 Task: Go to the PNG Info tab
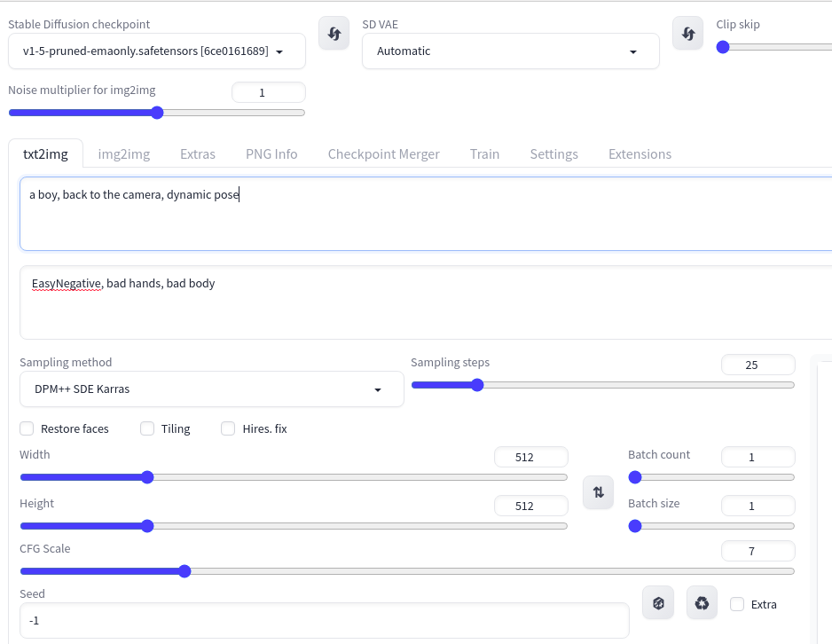click(x=271, y=153)
